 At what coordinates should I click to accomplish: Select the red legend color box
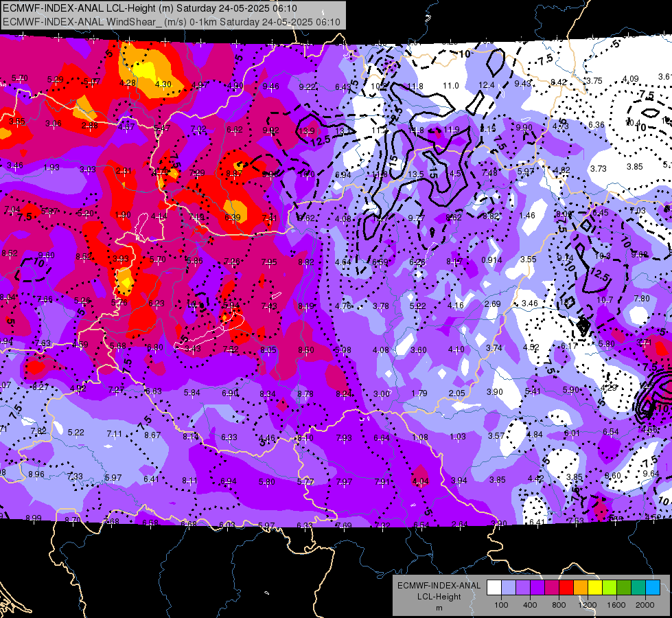[x=566, y=587]
